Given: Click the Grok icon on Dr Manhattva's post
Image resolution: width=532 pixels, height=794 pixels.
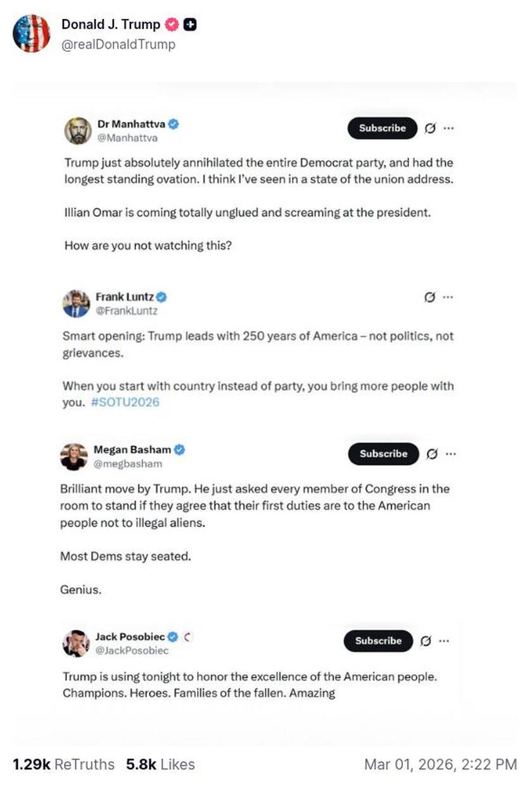Looking at the screenshot, I should tap(430, 128).
